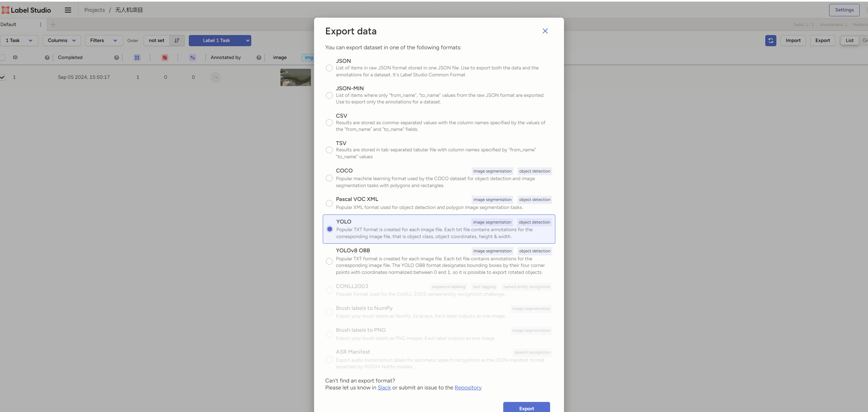Screen dimensions: 868x412
Task: Select the JSON export format
Action: pyautogui.click(x=329, y=68)
